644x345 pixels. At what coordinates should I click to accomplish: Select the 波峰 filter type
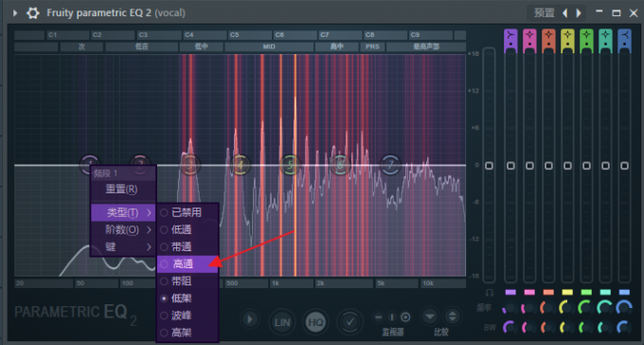point(188,316)
